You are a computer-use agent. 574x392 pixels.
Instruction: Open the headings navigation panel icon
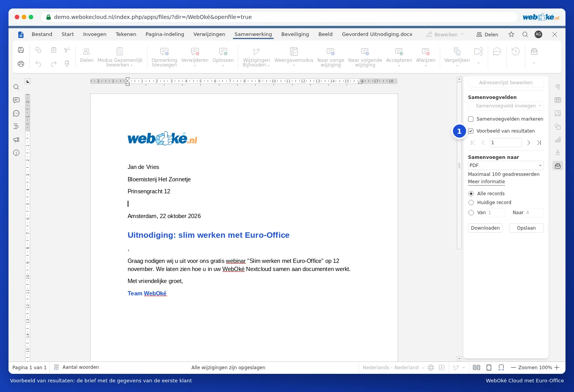click(x=16, y=126)
